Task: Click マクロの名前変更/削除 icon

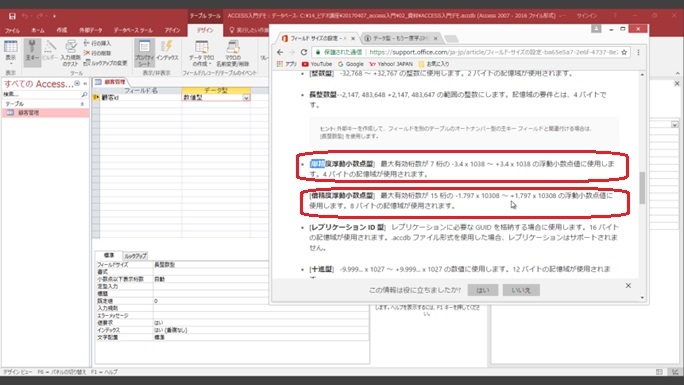Action: click(233, 53)
